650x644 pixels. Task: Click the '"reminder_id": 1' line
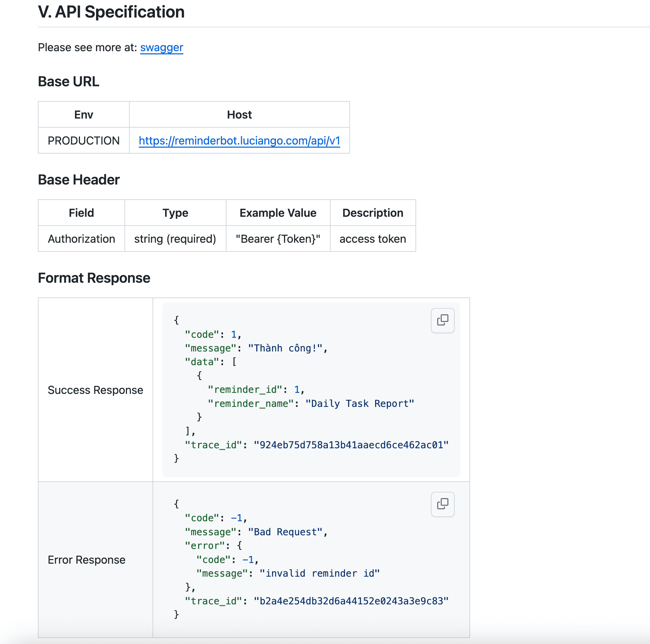(x=256, y=390)
